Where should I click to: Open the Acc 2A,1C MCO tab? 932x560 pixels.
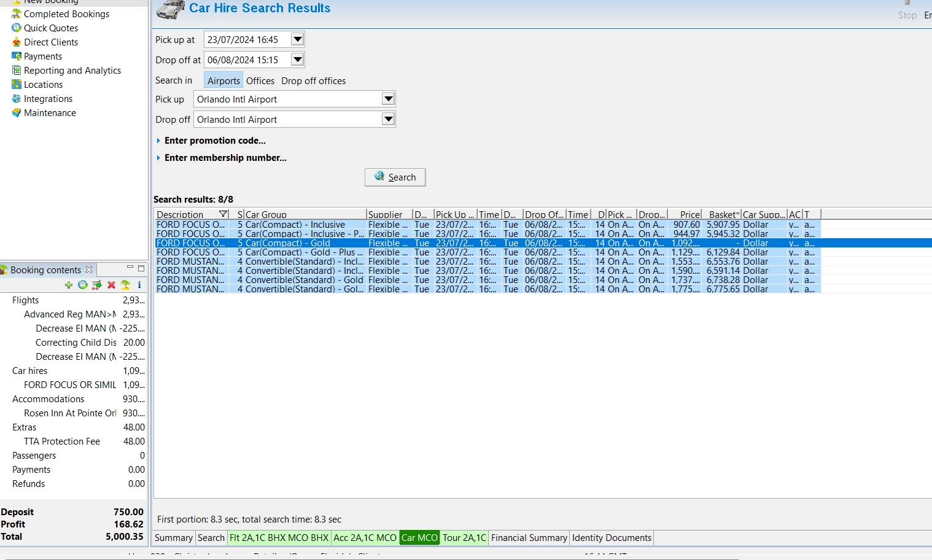(365, 538)
